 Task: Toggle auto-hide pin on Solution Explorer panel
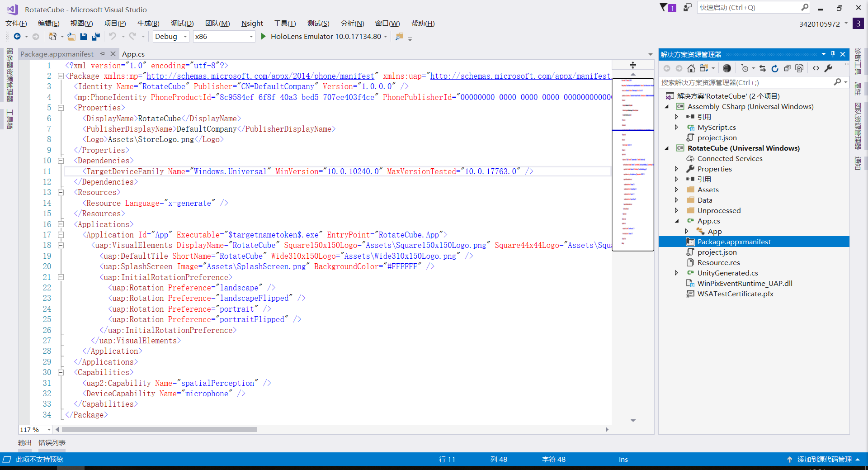pos(833,54)
